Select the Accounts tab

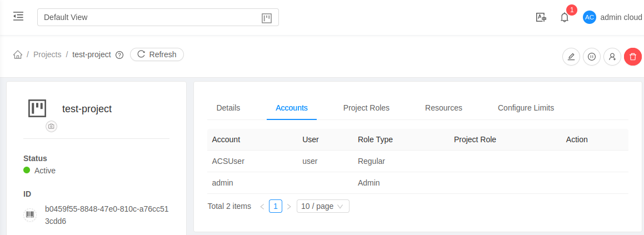[292, 108]
